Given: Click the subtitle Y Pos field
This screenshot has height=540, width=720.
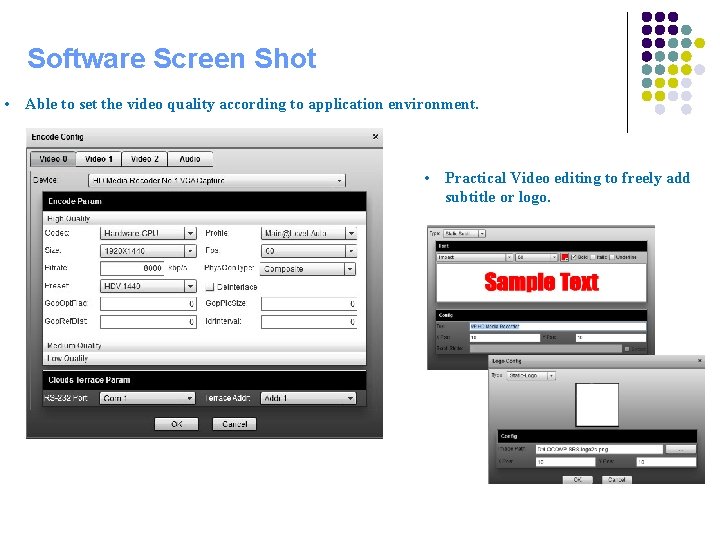Looking at the screenshot, I should coord(611,338).
